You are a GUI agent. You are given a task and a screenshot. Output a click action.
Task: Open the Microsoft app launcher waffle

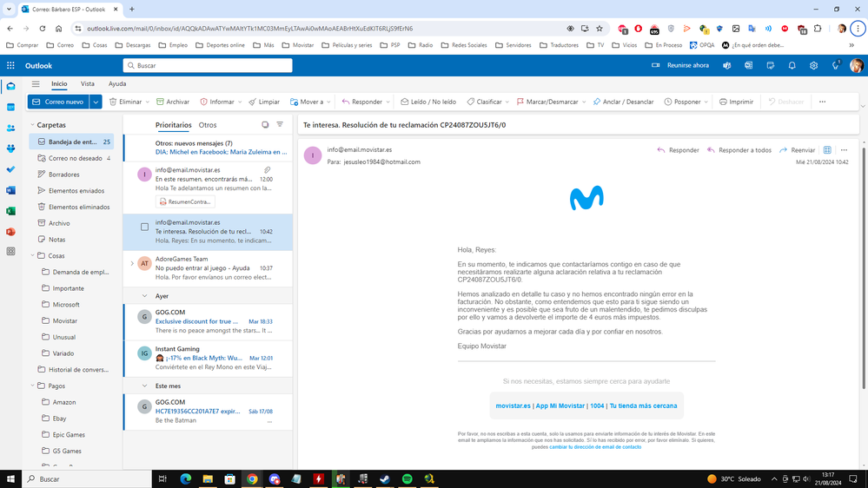pos(10,65)
